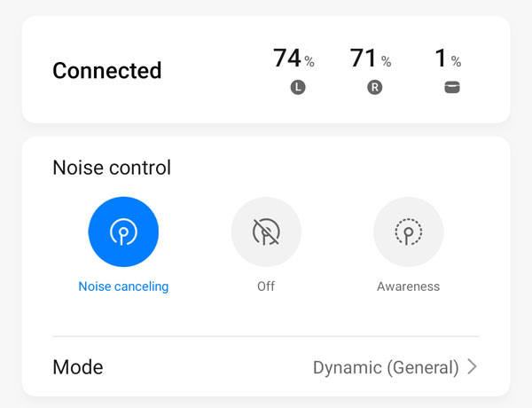
Task: Click the Awareness text label
Action: 408,286
